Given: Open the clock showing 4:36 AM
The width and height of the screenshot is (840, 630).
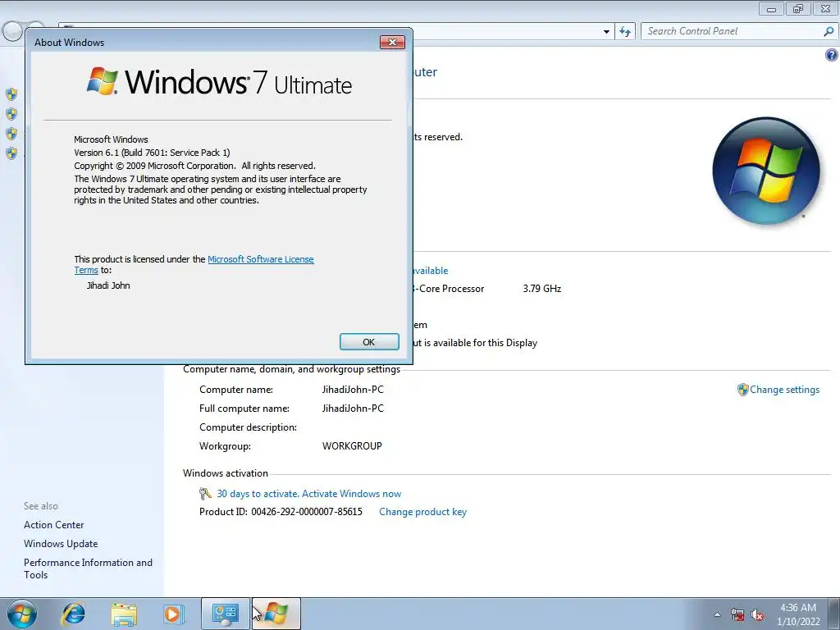Looking at the screenshot, I should coord(798,614).
